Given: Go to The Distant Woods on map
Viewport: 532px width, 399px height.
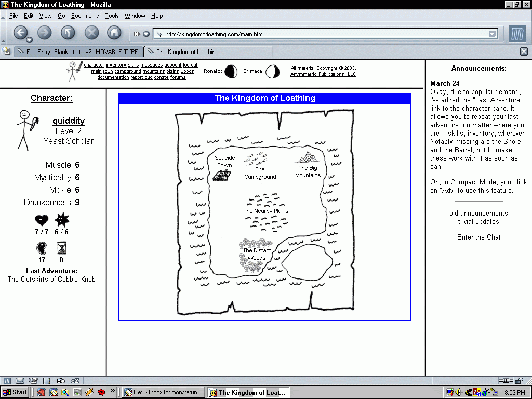Looking at the screenshot, I should point(256,255).
